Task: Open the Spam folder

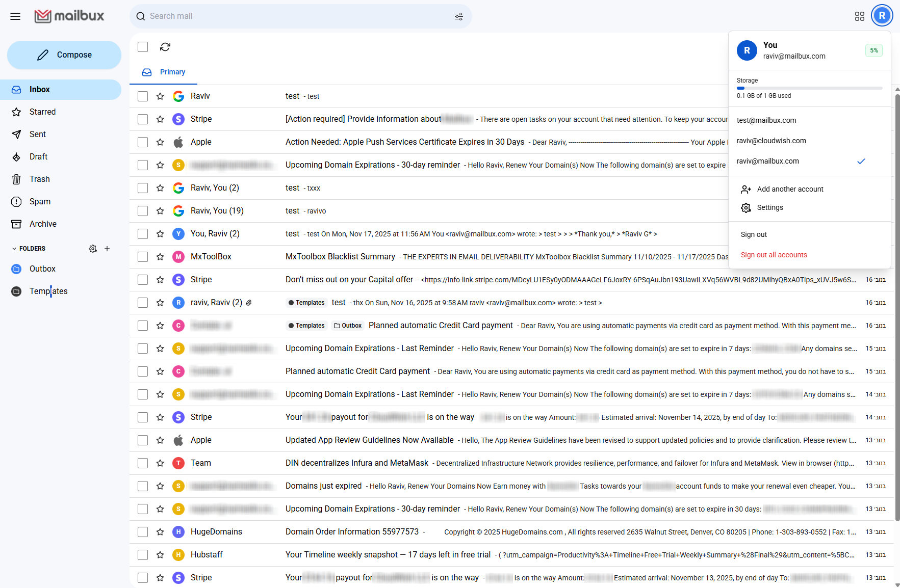Action: [40, 201]
